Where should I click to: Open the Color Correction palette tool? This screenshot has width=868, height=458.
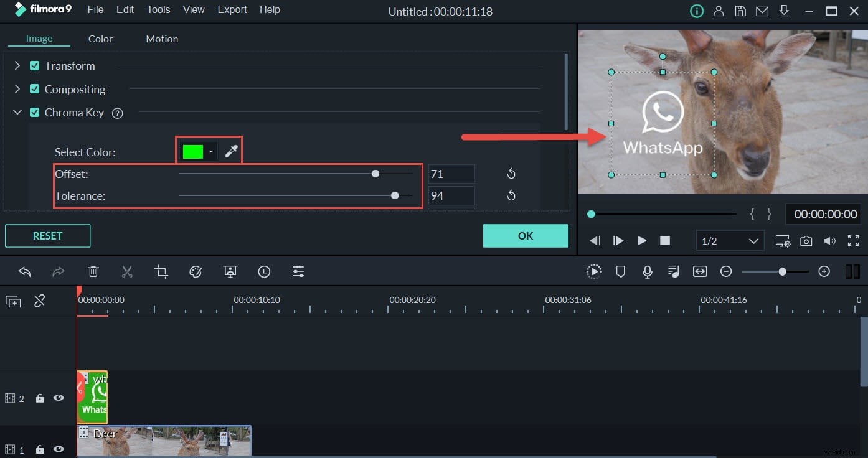pos(196,271)
